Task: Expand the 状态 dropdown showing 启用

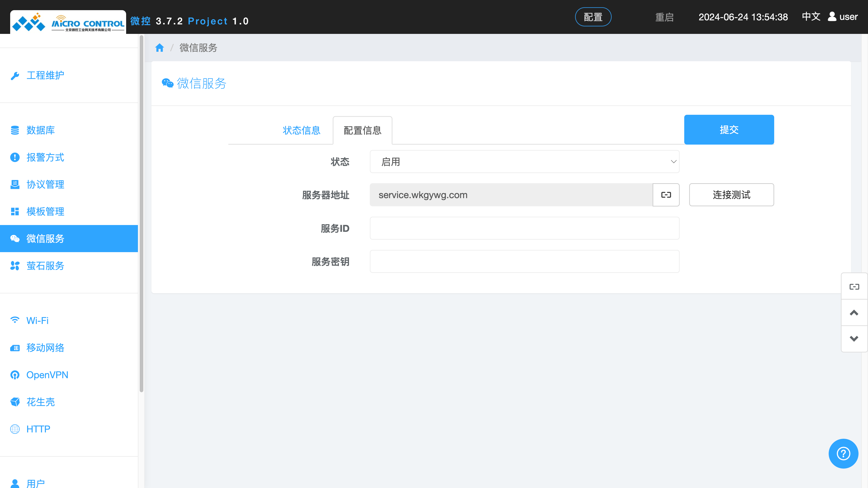Action: (524, 162)
